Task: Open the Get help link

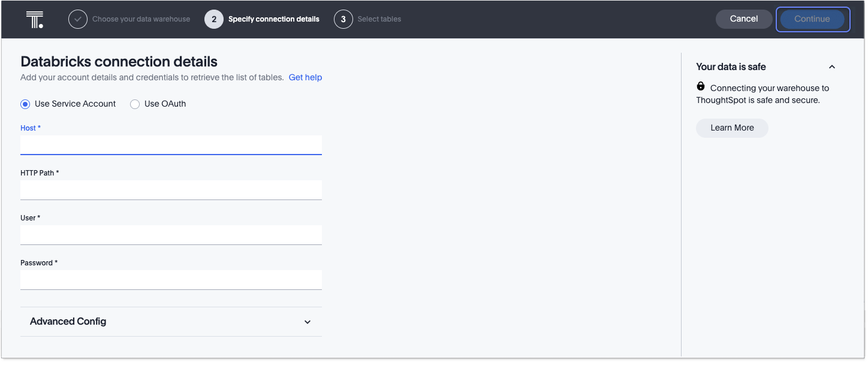Action: click(x=305, y=77)
